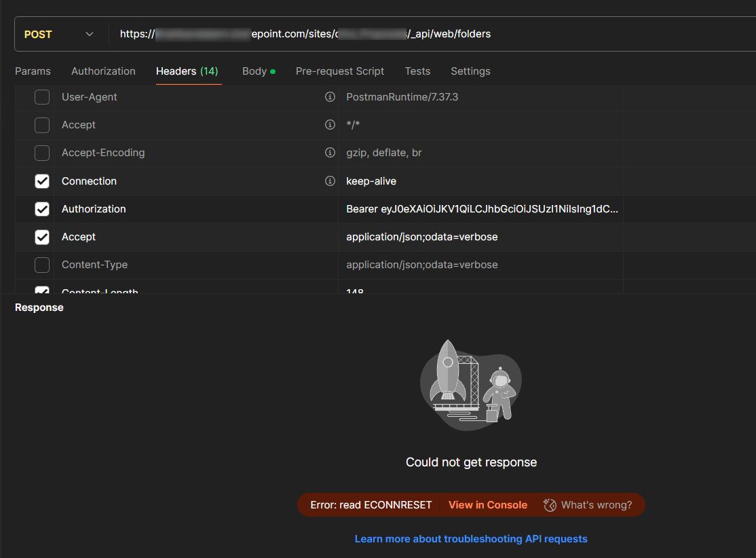
Task: Uncheck the Authorization header checkbox
Action: [42, 209]
